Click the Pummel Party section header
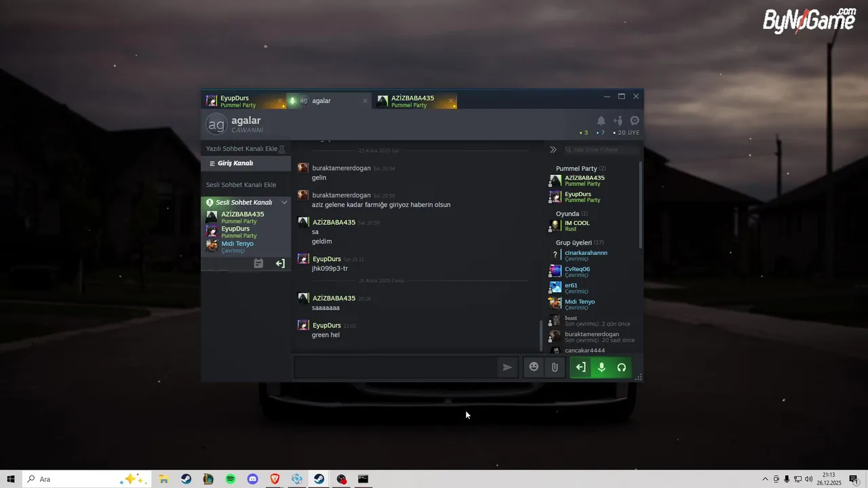 580,168
